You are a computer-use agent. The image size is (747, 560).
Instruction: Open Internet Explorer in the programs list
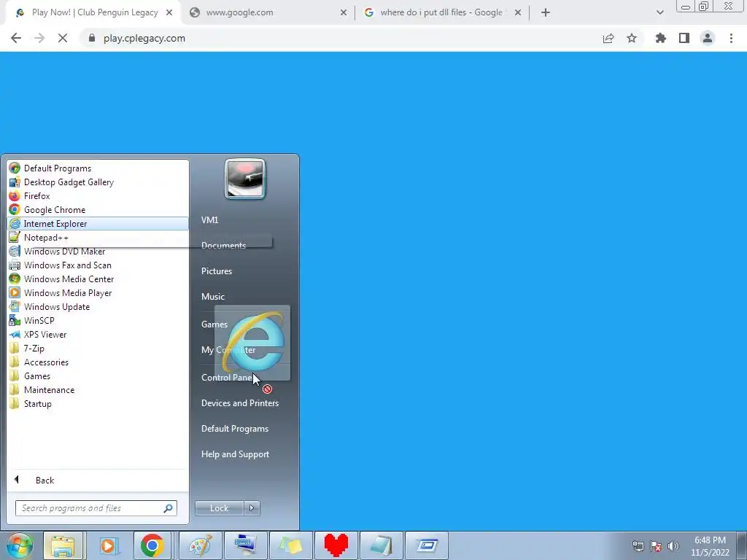(x=98, y=223)
